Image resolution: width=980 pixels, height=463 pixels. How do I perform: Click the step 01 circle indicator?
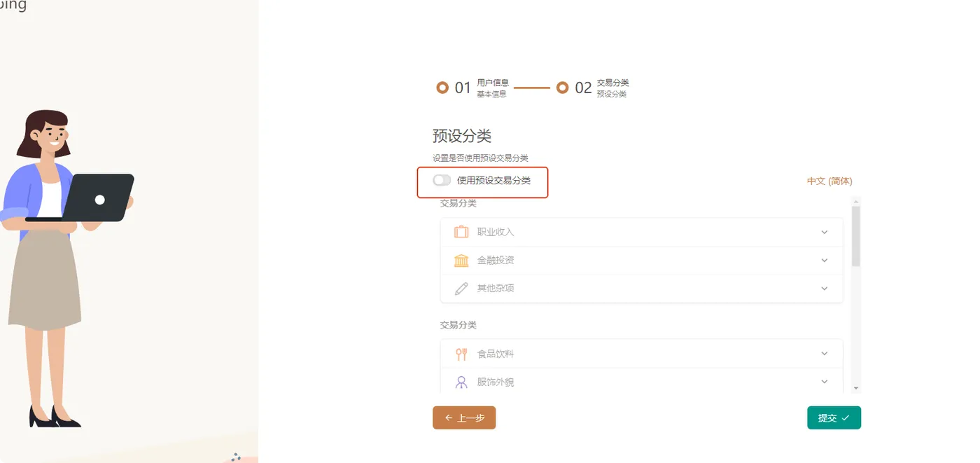[x=442, y=88]
